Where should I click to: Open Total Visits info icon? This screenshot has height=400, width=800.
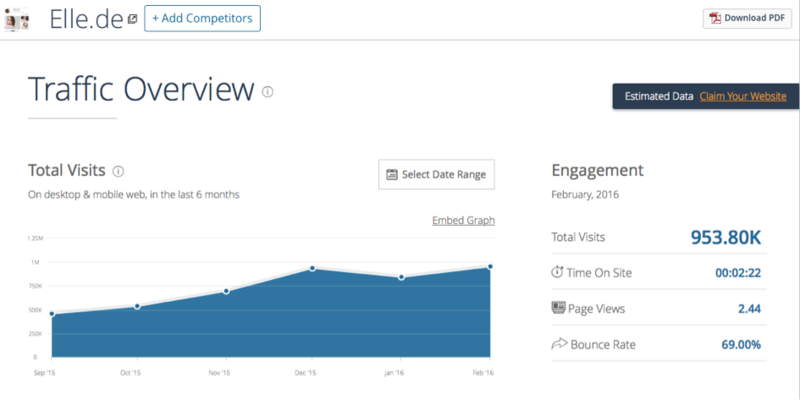(118, 171)
